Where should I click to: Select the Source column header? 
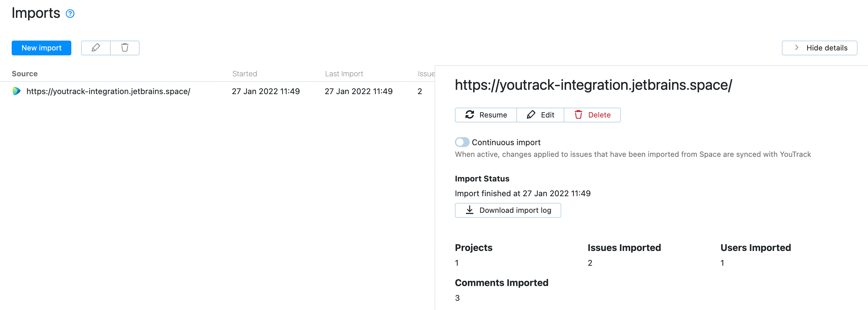point(24,73)
